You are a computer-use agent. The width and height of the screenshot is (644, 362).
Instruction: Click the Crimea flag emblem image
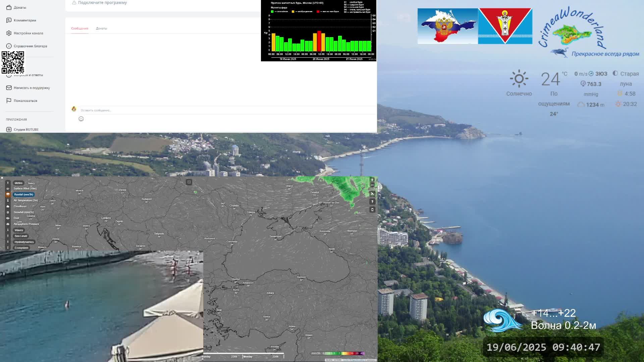coord(447,26)
